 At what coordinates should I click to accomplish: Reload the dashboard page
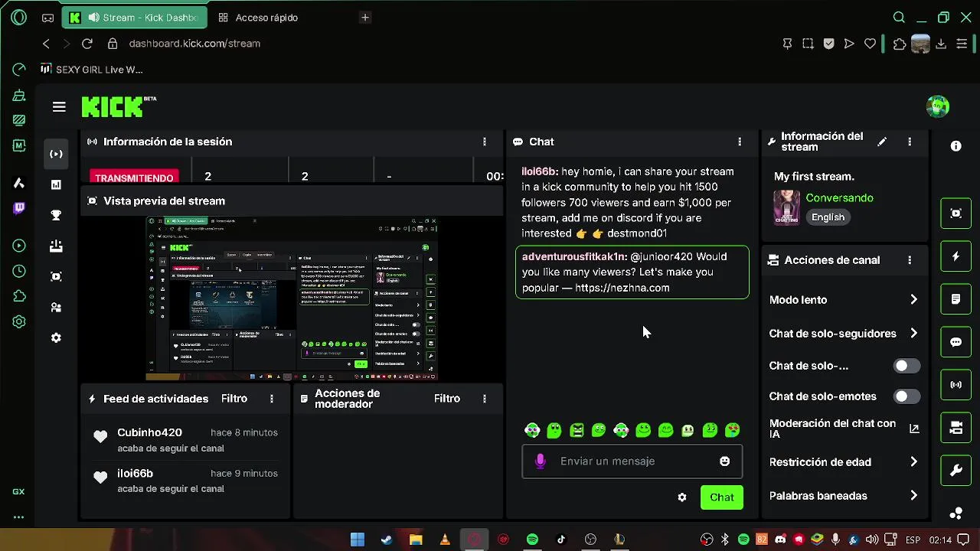(87, 44)
